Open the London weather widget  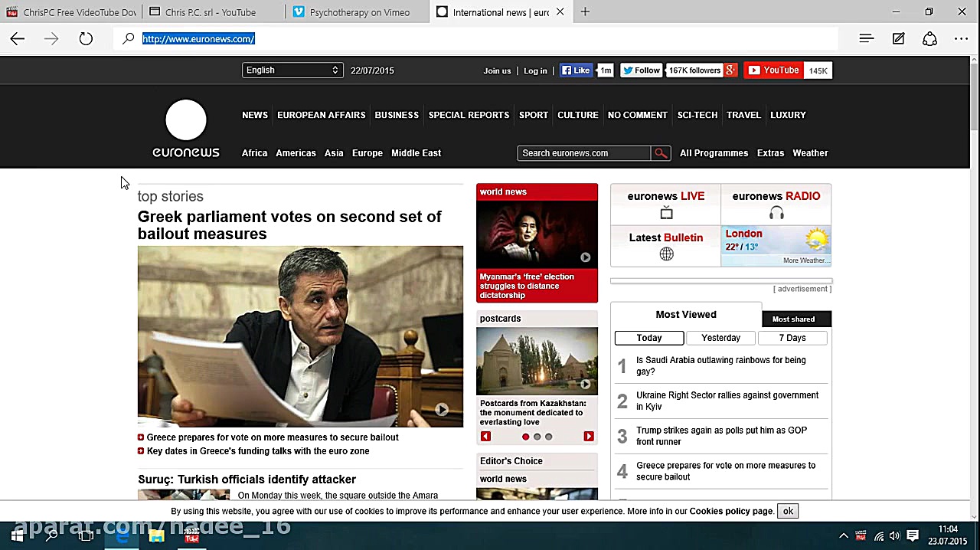tap(776, 246)
